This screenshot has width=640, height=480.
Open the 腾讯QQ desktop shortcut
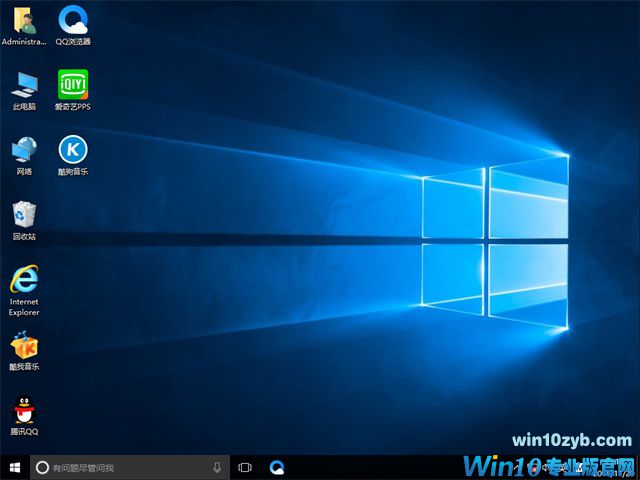click(24, 415)
